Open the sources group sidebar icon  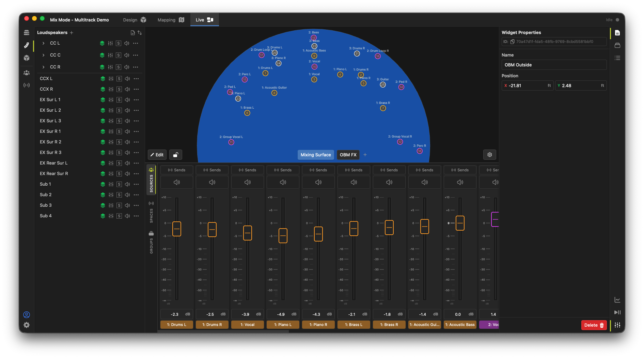pyautogui.click(x=27, y=73)
